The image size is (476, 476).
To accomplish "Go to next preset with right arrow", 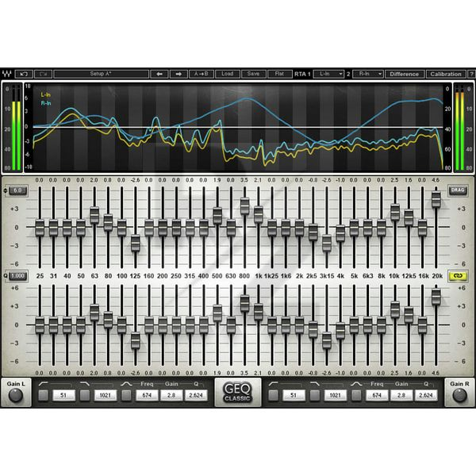I will click(178, 74).
